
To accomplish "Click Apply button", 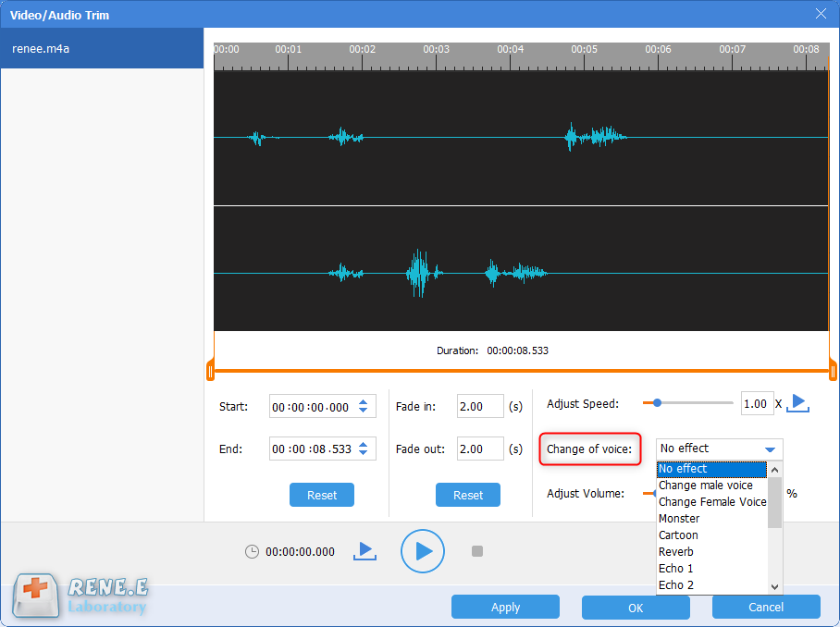I will coord(505,608).
